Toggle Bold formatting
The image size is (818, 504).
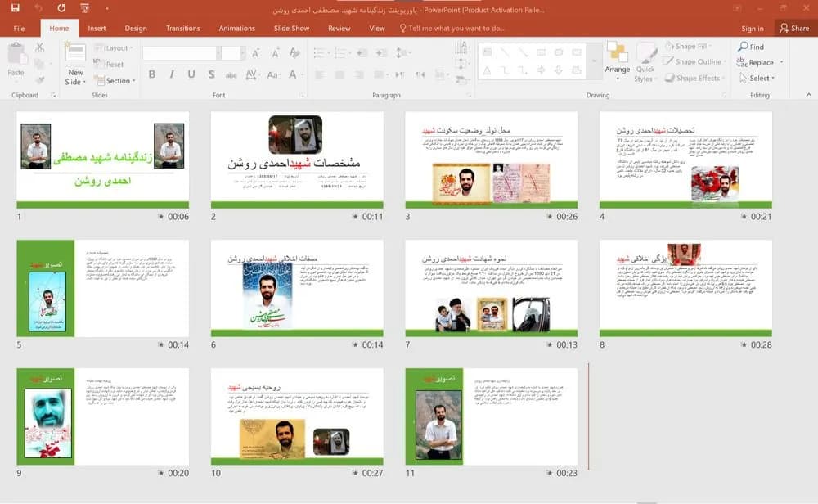(x=152, y=74)
